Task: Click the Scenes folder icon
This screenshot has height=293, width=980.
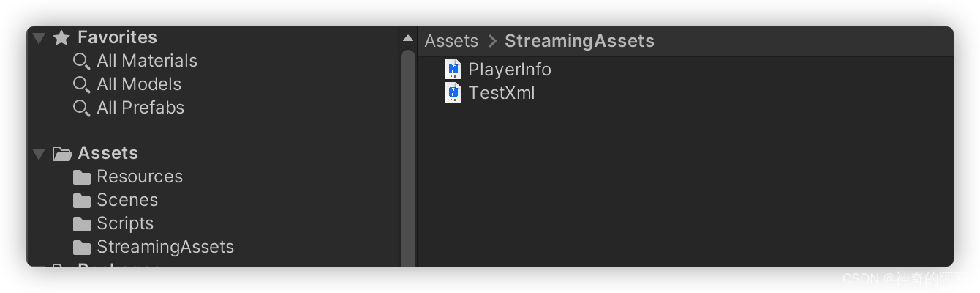Action: tap(82, 201)
